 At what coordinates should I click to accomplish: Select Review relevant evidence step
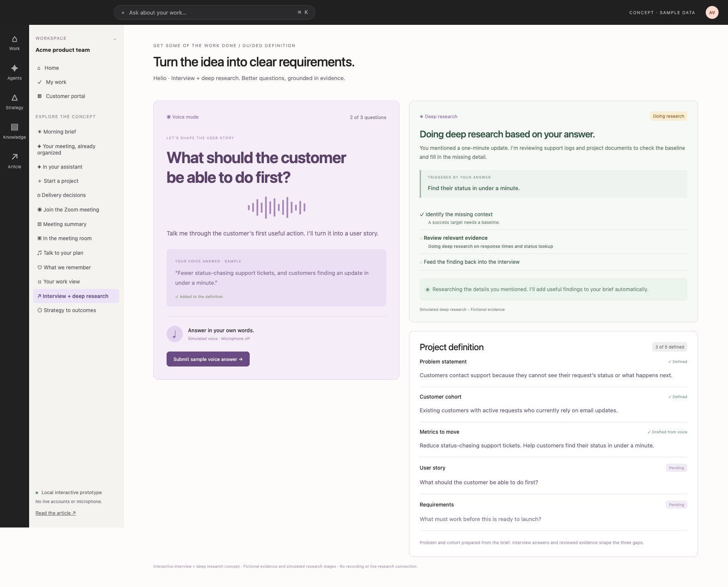(x=553, y=242)
